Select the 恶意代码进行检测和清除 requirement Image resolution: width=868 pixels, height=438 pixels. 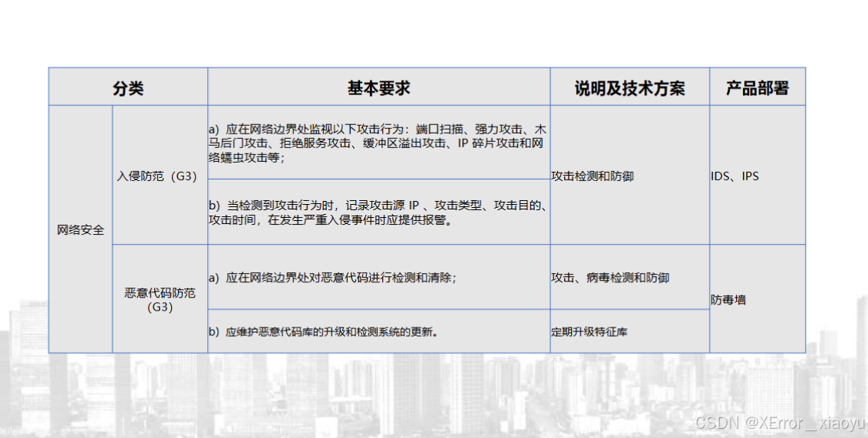click(x=378, y=277)
